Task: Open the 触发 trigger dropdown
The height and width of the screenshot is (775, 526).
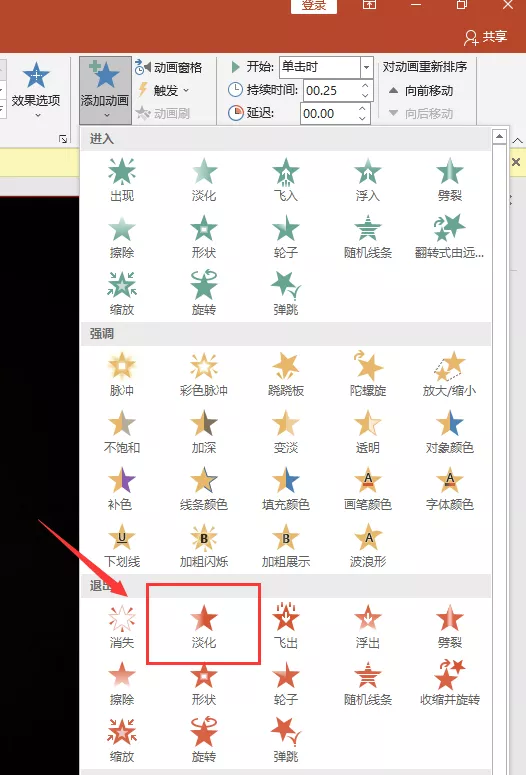Action: click(x=164, y=90)
